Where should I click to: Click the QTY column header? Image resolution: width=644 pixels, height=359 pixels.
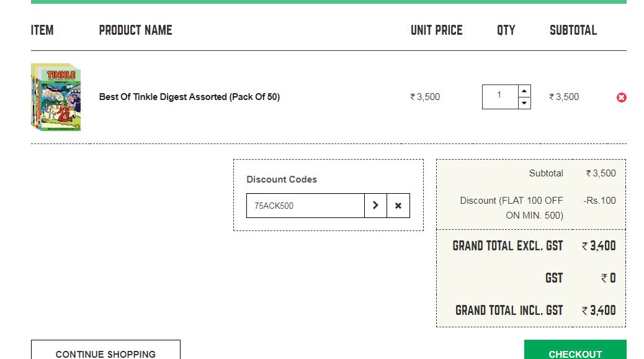coord(506,30)
